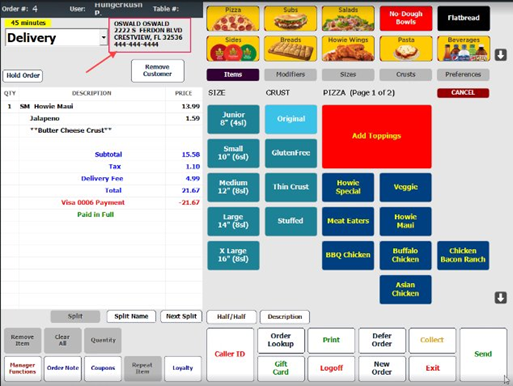Switch to the Crusts tab
The image size is (513, 386).
coord(406,75)
